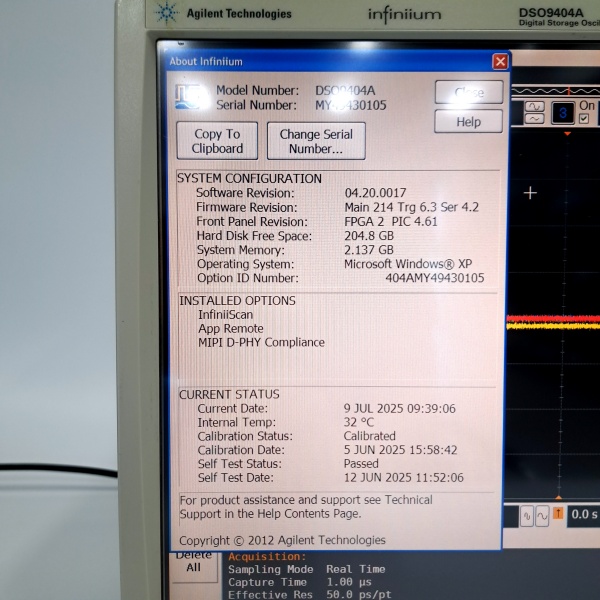Click Sampling Mode Real Time acquisition line
600x600 pixels.
pos(307,569)
